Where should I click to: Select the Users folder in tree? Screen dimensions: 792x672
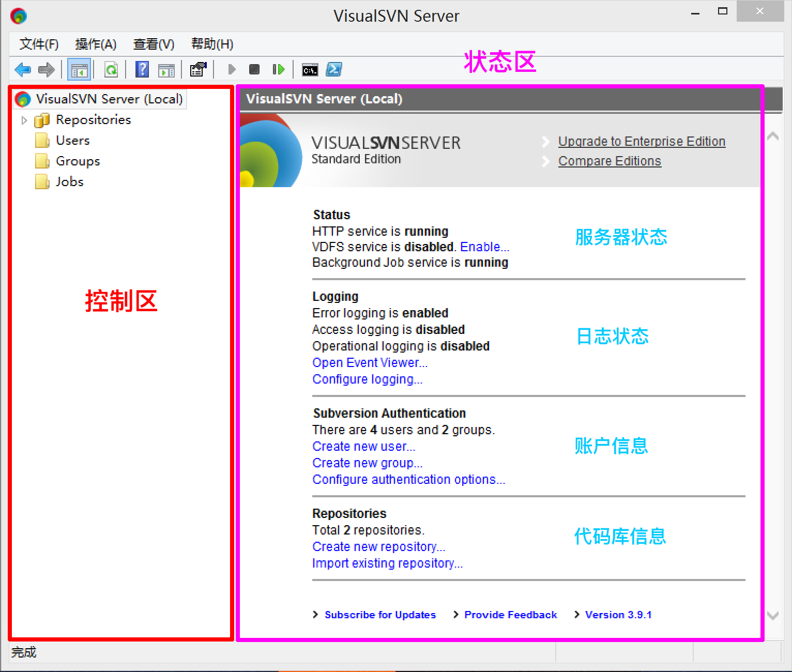pos(72,141)
